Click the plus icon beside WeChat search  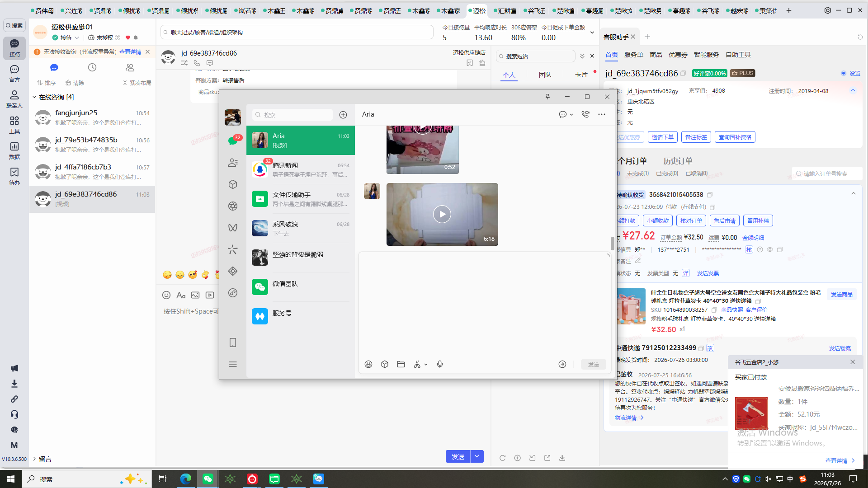pyautogui.click(x=343, y=115)
